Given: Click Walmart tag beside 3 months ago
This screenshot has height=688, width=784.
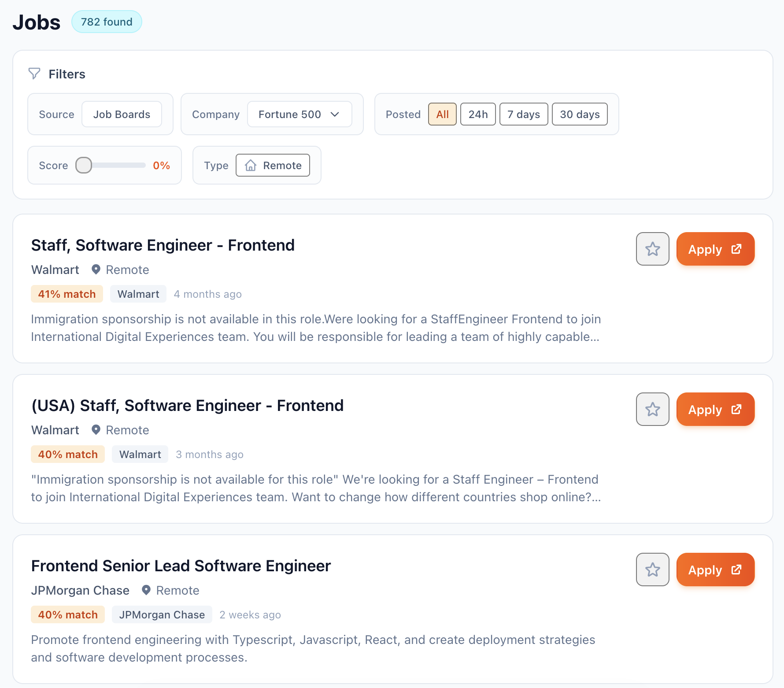Looking at the screenshot, I should [140, 454].
